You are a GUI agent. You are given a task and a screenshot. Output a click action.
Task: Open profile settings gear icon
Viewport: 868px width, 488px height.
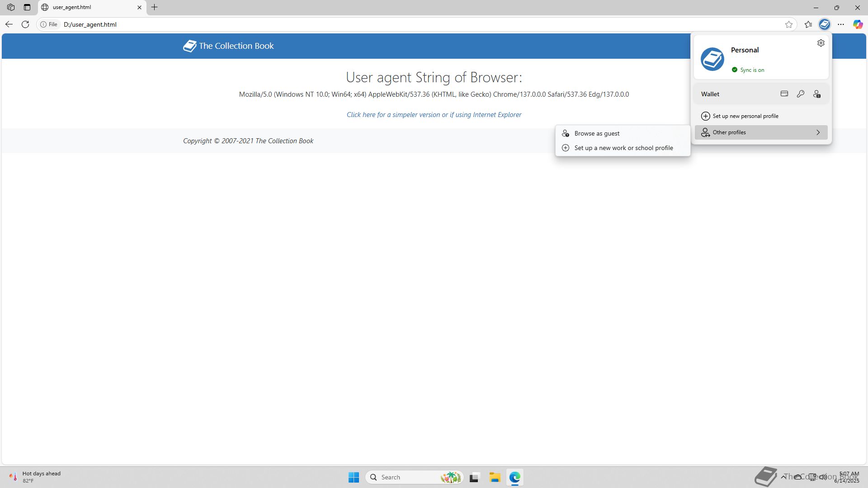tap(821, 43)
